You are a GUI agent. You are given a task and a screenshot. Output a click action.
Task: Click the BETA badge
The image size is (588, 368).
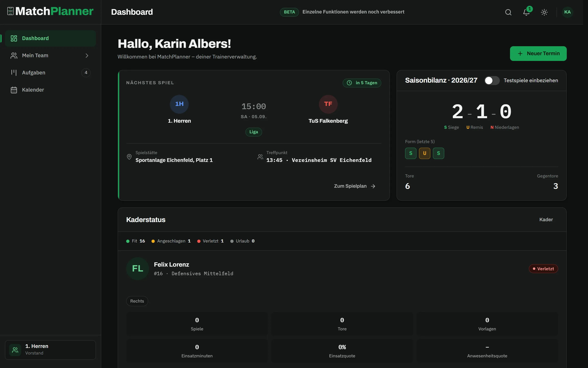click(289, 12)
